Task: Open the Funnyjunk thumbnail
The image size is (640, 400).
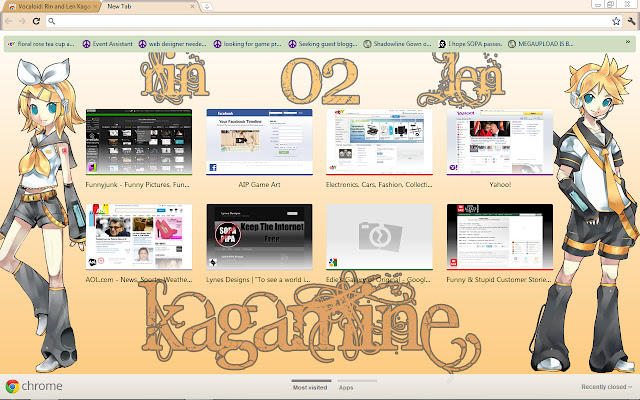Action: pyautogui.click(x=139, y=142)
